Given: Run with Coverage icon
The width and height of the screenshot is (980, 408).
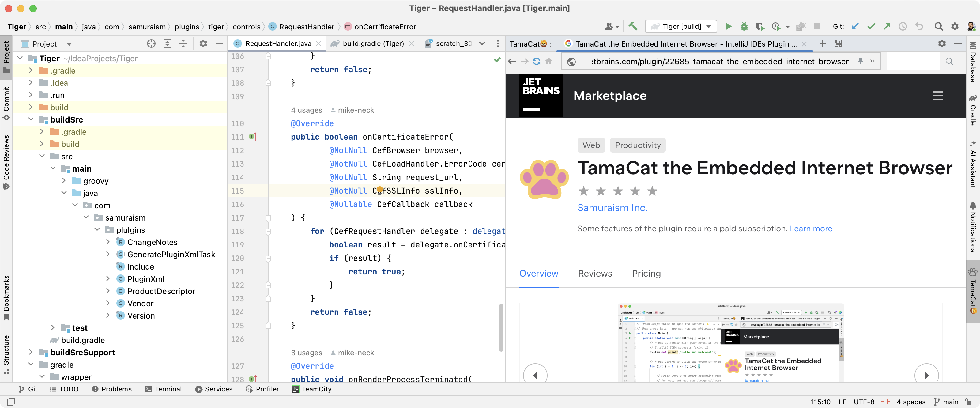Looking at the screenshot, I should (x=760, y=26).
